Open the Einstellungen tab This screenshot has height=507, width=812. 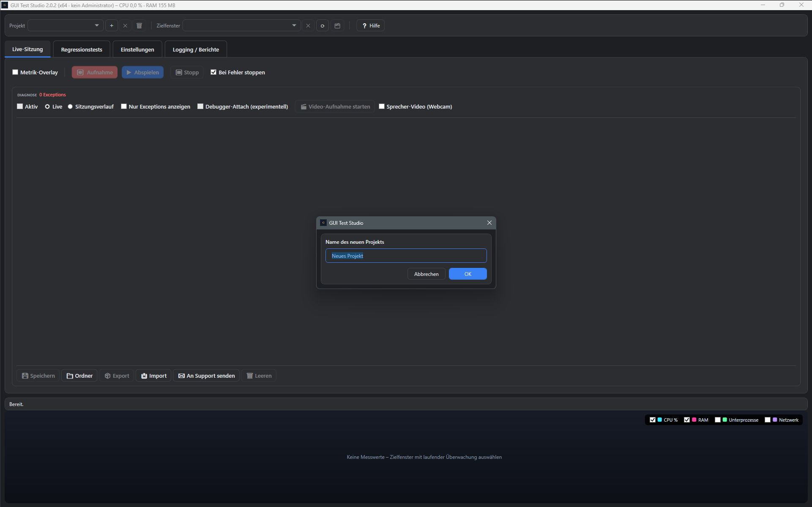pos(137,49)
